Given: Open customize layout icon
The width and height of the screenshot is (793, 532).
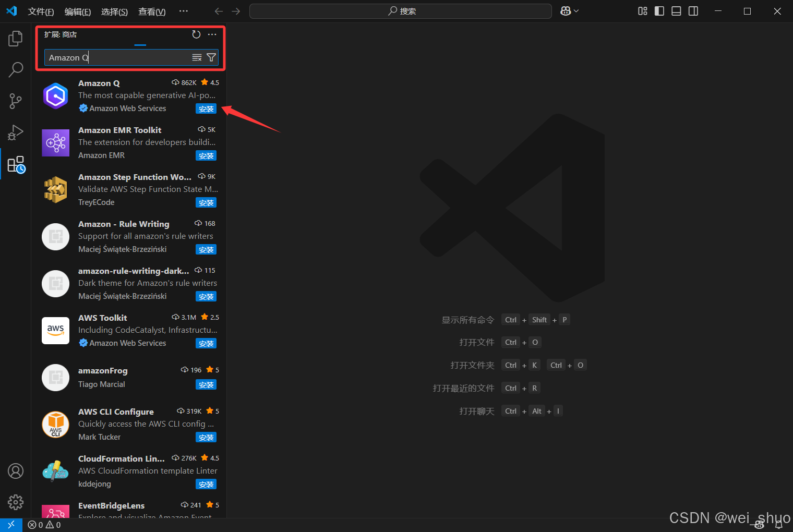Looking at the screenshot, I should (643, 11).
